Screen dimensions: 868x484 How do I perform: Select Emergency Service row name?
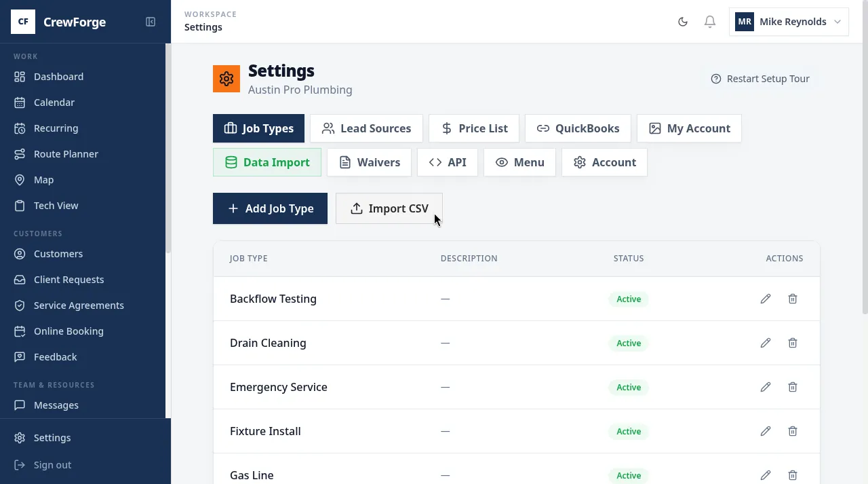[279, 387]
